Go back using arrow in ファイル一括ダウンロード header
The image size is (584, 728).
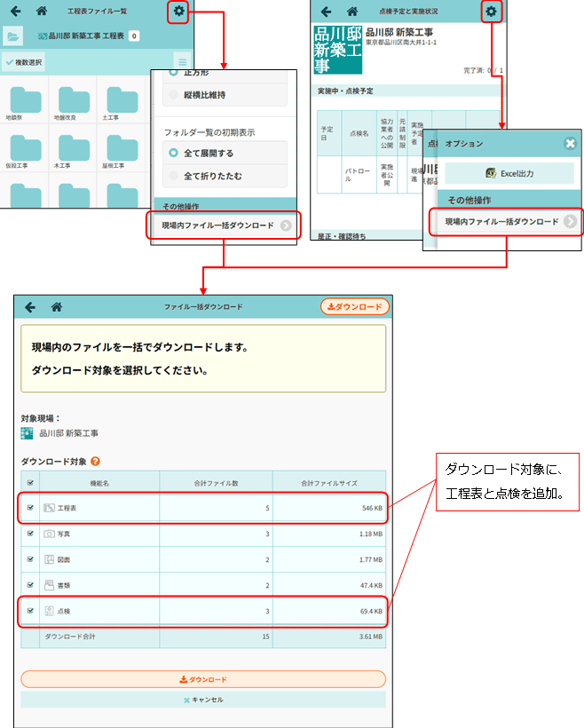(30, 307)
